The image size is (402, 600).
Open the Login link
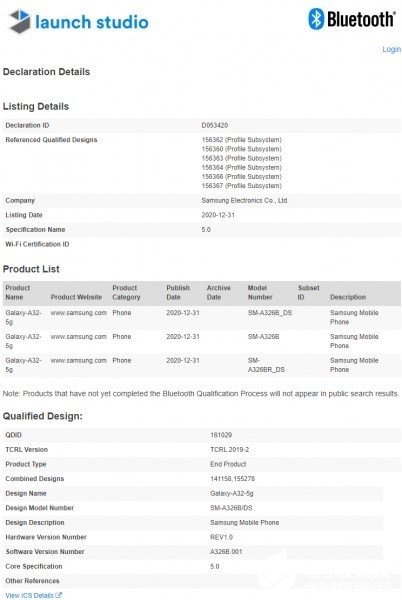click(x=391, y=49)
